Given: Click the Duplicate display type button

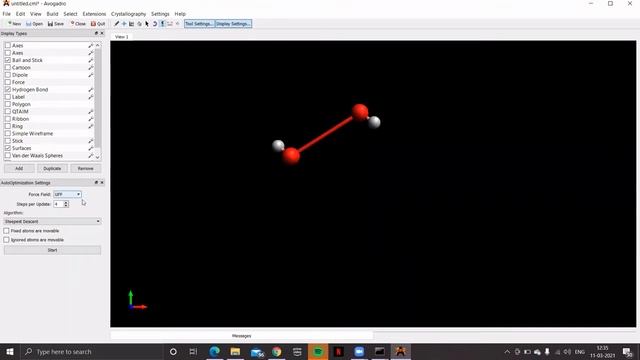Looking at the screenshot, I should [x=52, y=169].
